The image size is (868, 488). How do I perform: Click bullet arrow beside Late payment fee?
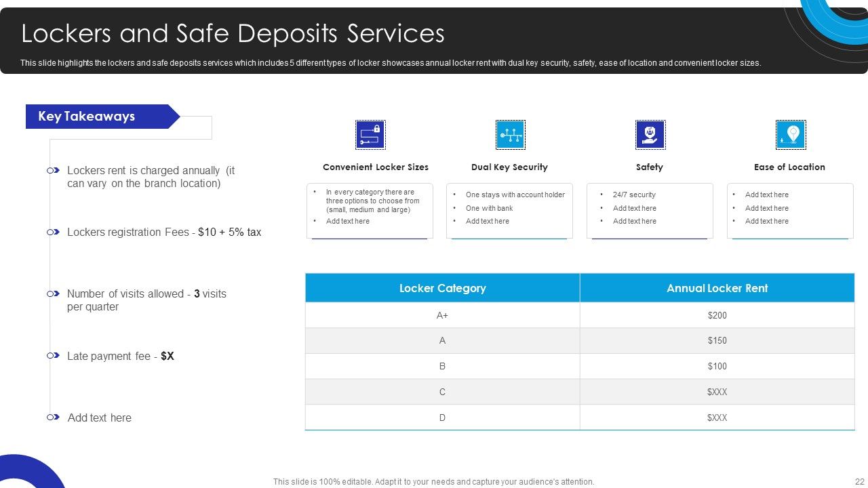pos(53,356)
